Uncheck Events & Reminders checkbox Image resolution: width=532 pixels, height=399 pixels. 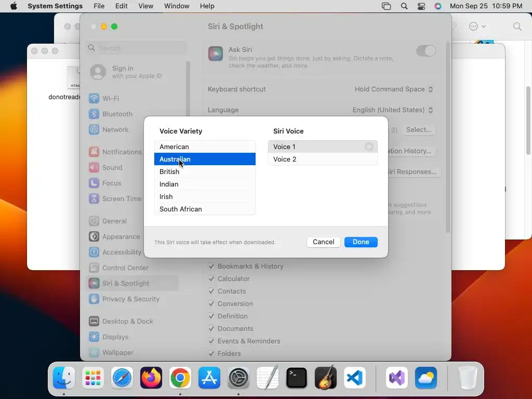(x=211, y=341)
